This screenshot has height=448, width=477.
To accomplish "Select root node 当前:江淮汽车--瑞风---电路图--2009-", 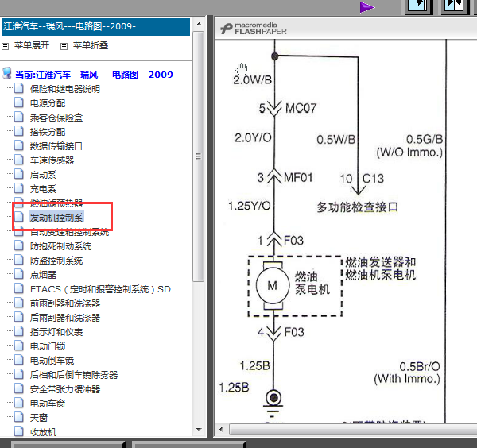I will [x=96, y=75].
